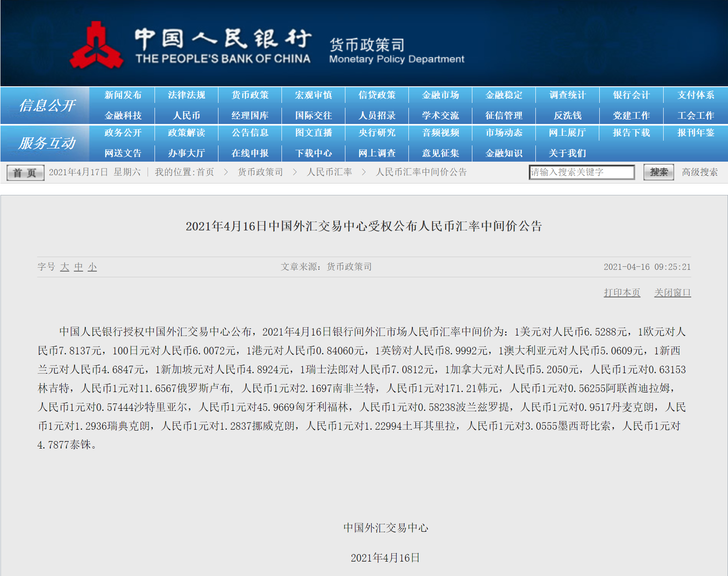
Task: Click the 服务互动 section header
Action: [x=47, y=143]
